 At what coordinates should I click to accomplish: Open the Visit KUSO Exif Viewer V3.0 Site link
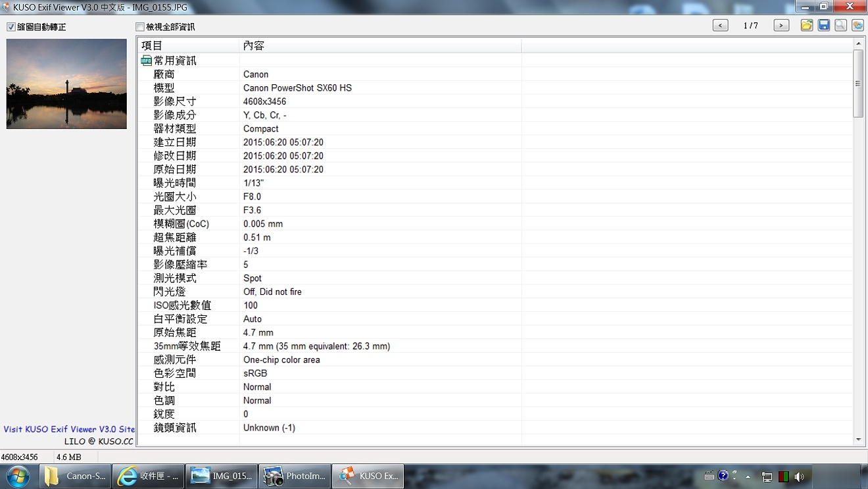coord(69,429)
